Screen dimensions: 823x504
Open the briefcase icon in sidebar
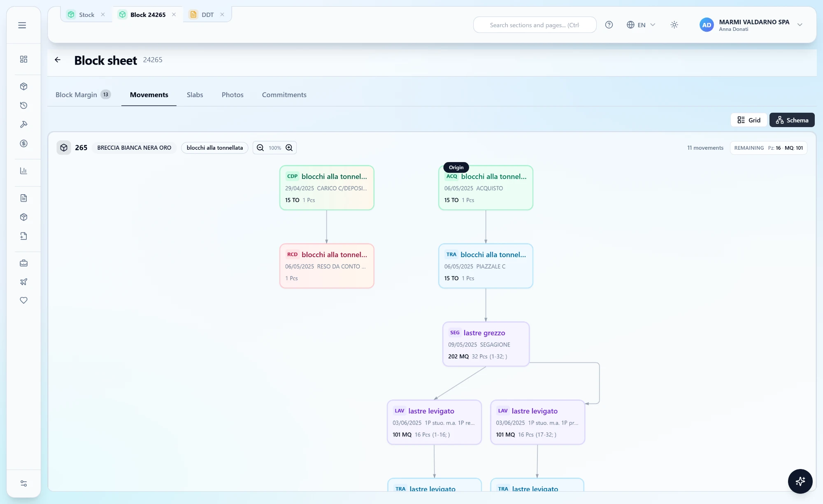click(x=23, y=263)
